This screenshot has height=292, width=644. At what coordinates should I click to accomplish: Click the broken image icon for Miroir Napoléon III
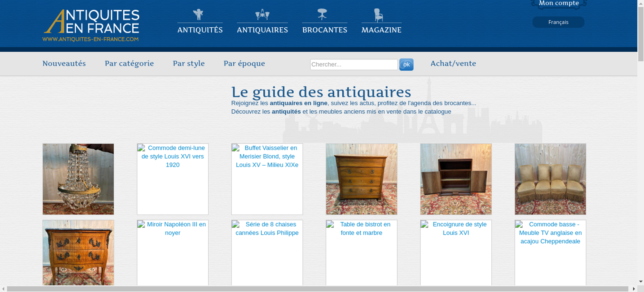pyautogui.click(x=141, y=224)
